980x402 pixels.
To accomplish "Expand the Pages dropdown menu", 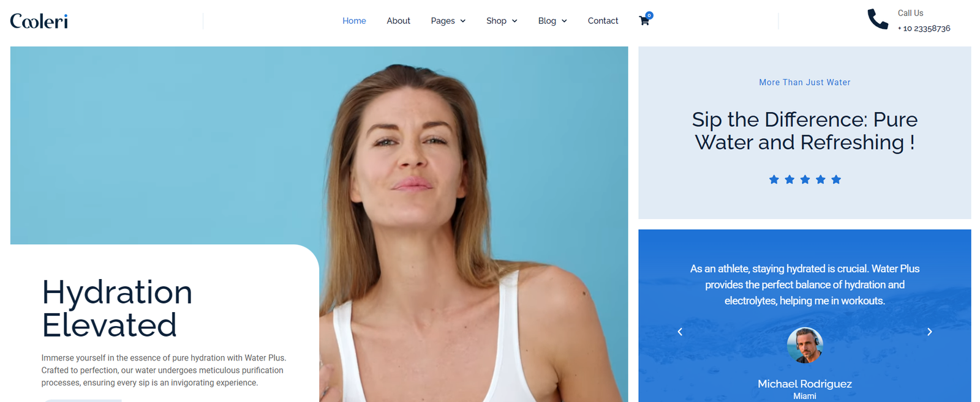I will (x=448, y=21).
